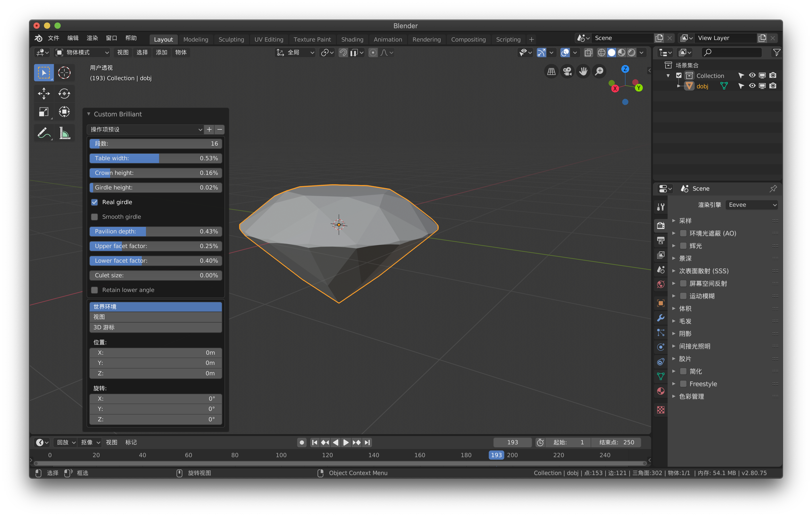The width and height of the screenshot is (812, 517).
Task: Open the 文件 file menu
Action: tap(54, 38)
